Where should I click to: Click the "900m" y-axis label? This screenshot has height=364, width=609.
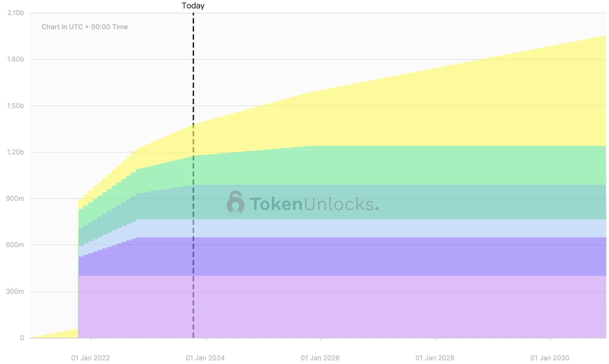point(15,198)
